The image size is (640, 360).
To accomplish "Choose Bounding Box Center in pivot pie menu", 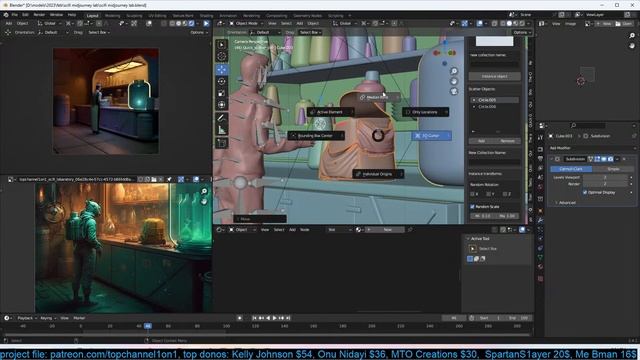I will point(316,136).
